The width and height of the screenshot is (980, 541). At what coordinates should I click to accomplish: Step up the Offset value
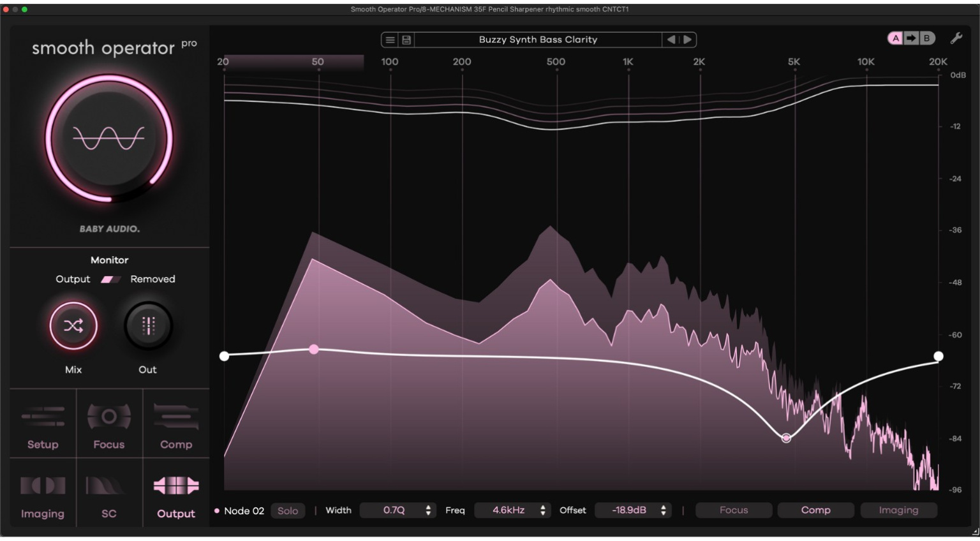[x=664, y=508]
